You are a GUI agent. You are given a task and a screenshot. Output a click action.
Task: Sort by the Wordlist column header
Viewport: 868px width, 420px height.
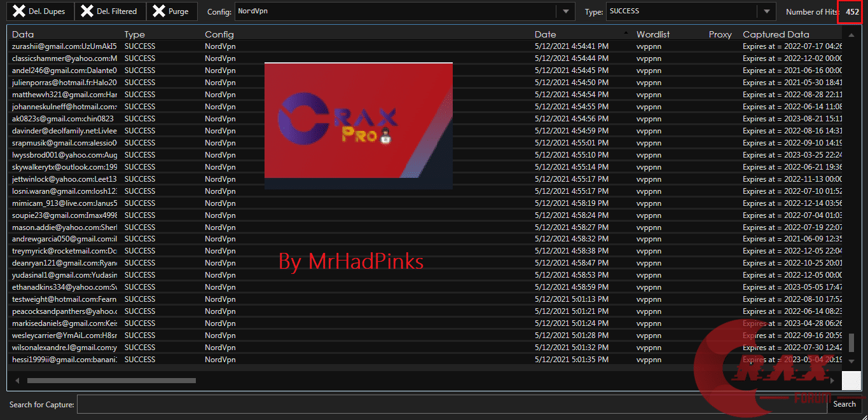(653, 34)
